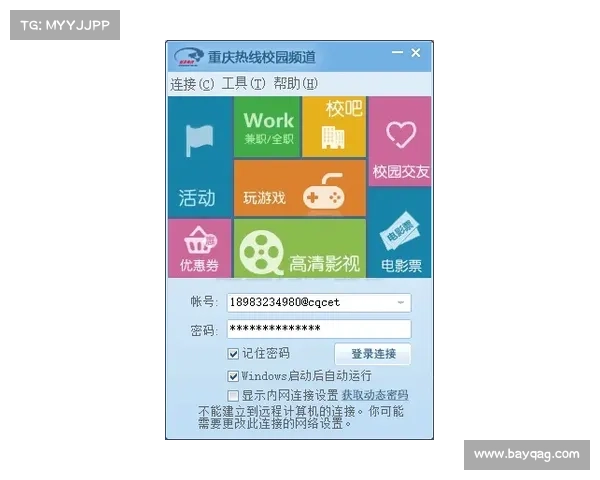The image size is (600, 480).
Task: Close the 重庆热线校园频道 window
Action: [x=416, y=53]
